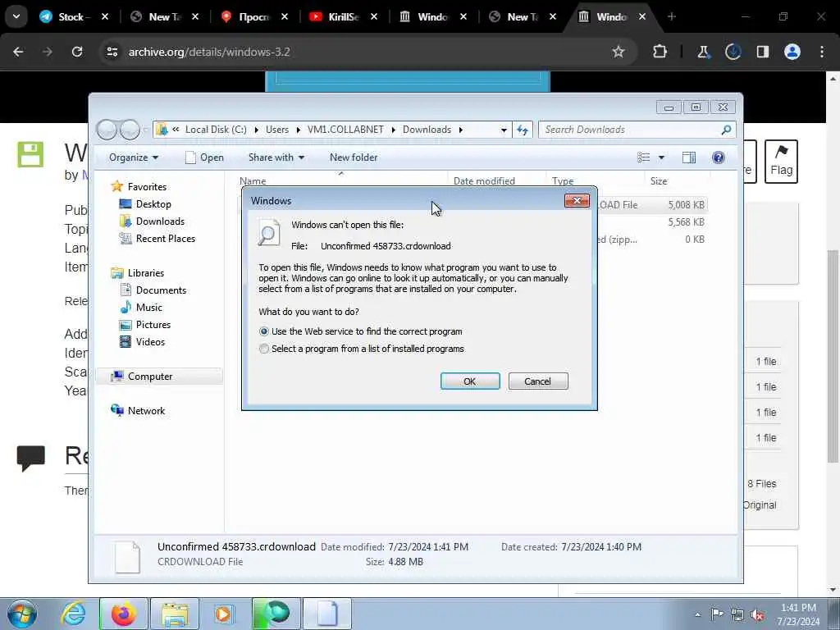Open Windows Media Player from taskbar

(223, 614)
